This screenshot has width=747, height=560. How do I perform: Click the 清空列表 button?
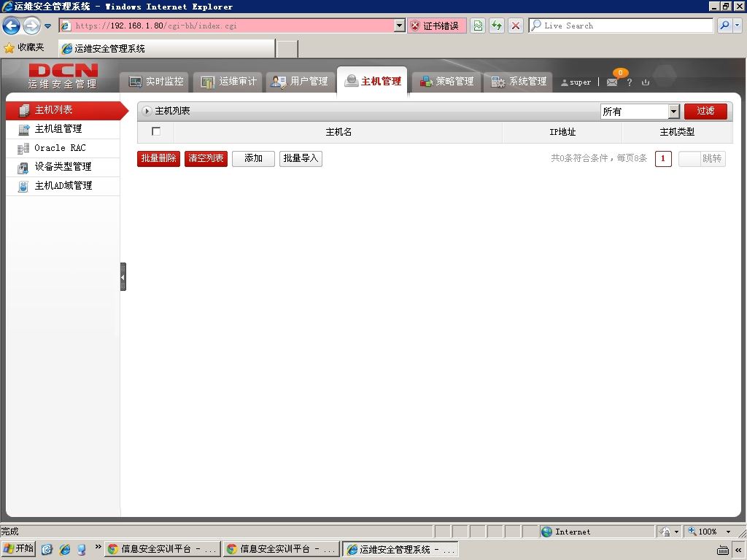[x=206, y=158]
